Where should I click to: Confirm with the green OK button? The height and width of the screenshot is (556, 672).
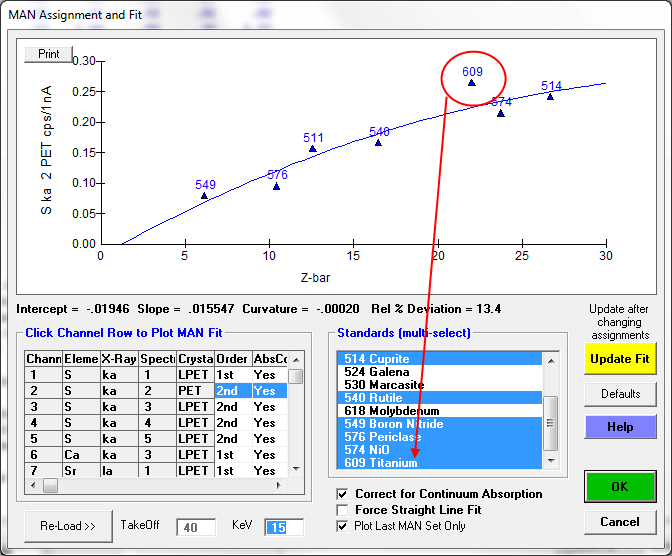(620, 486)
